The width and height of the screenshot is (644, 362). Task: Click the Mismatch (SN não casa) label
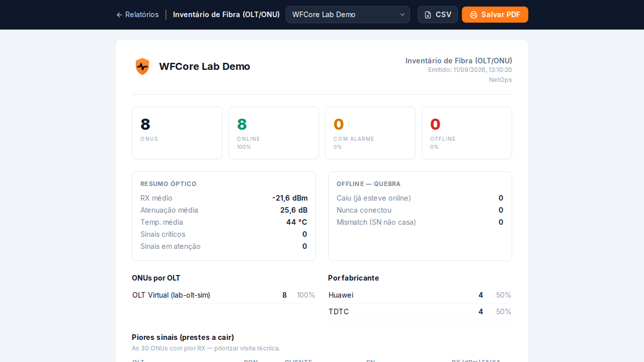[x=376, y=222]
